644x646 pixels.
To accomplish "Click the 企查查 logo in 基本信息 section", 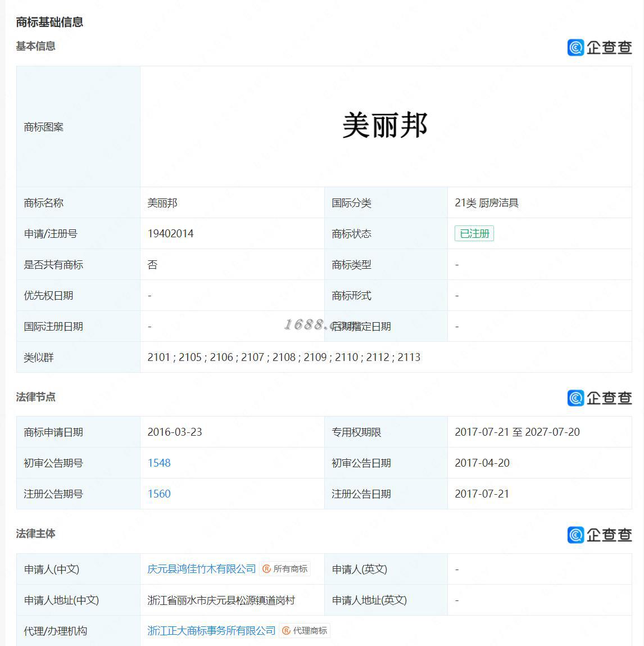I will [600, 47].
